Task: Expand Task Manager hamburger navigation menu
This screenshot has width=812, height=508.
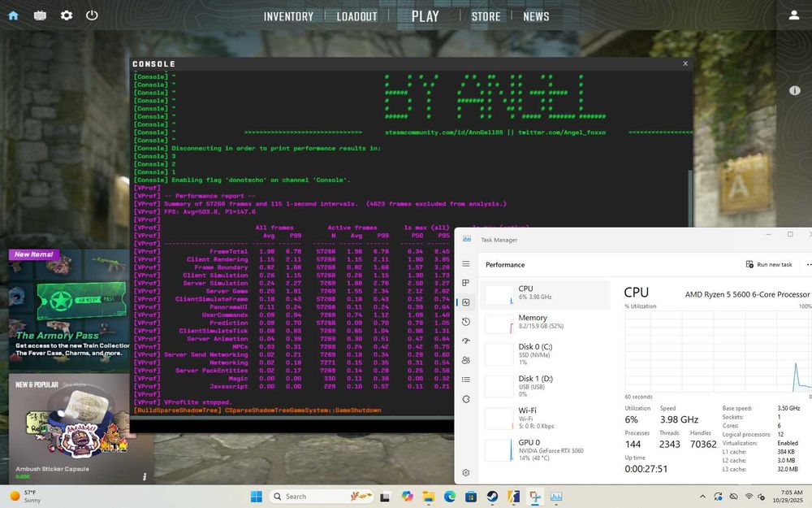Action: click(x=465, y=264)
